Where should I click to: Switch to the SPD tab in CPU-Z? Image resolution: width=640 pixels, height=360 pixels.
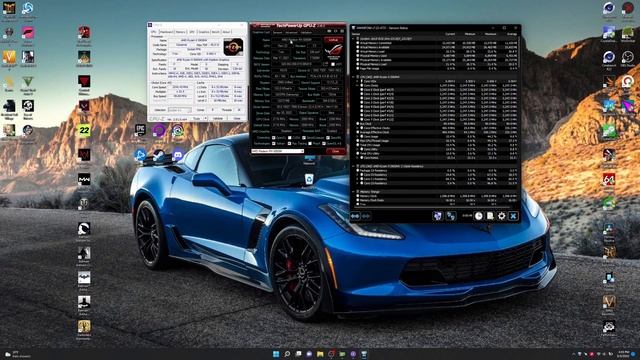[192, 32]
